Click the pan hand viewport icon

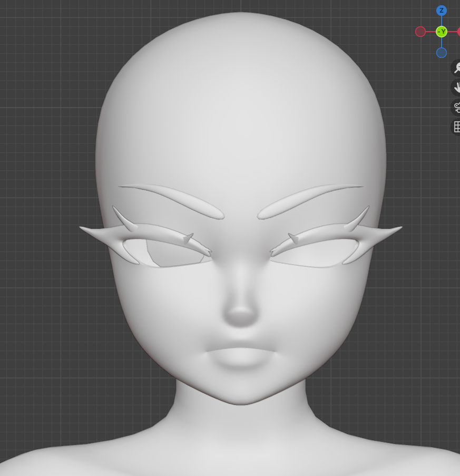click(456, 88)
